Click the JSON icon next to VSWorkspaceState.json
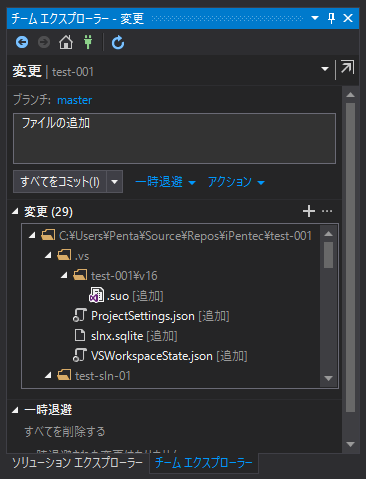This screenshot has height=479, width=366. [80, 356]
